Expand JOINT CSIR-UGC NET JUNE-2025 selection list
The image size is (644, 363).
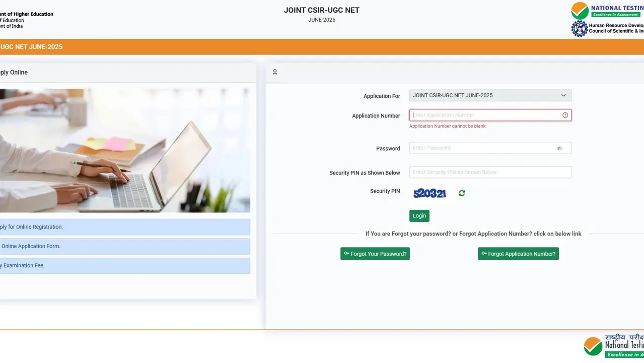click(x=489, y=95)
